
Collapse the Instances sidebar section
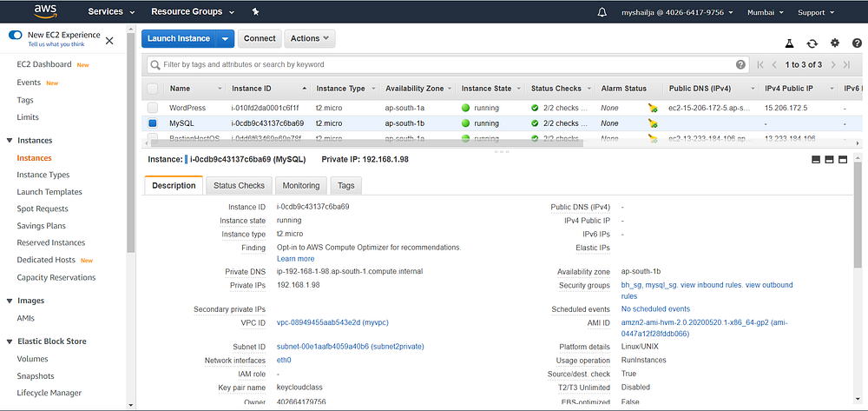[10, 141]
